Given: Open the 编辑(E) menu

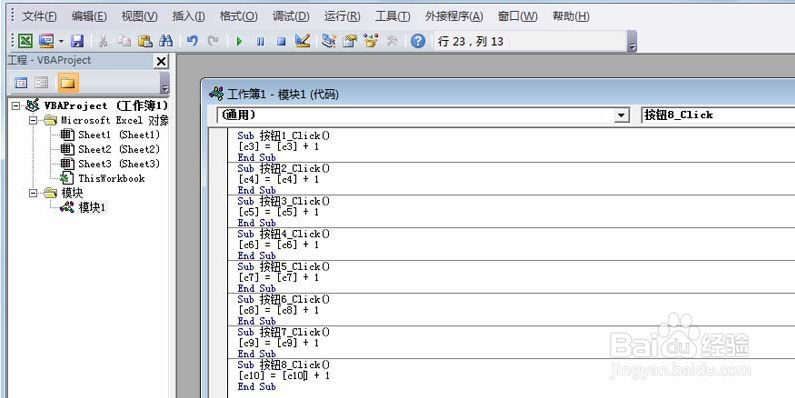Looking at the screenshot, I should pos(89,16).
